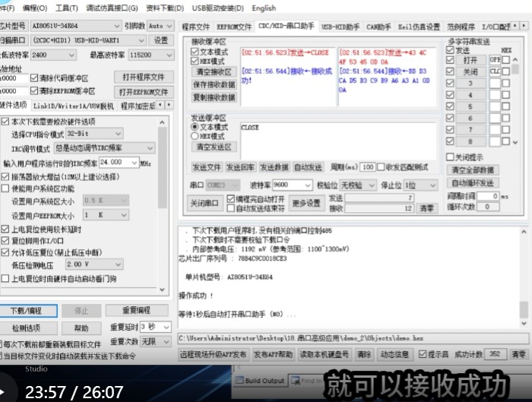
Task: Open serial assistant 波特率 9600 dropdown
Action: point(292,185)
